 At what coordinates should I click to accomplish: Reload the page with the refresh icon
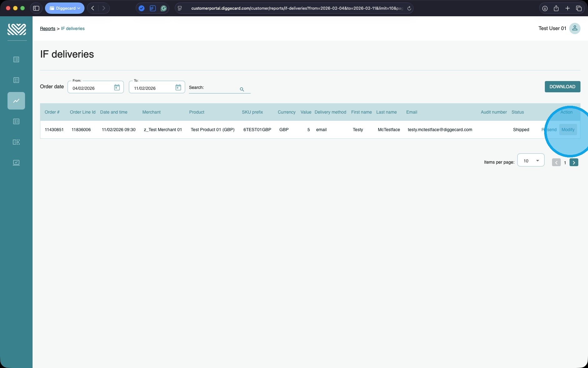tap(409, 8)
